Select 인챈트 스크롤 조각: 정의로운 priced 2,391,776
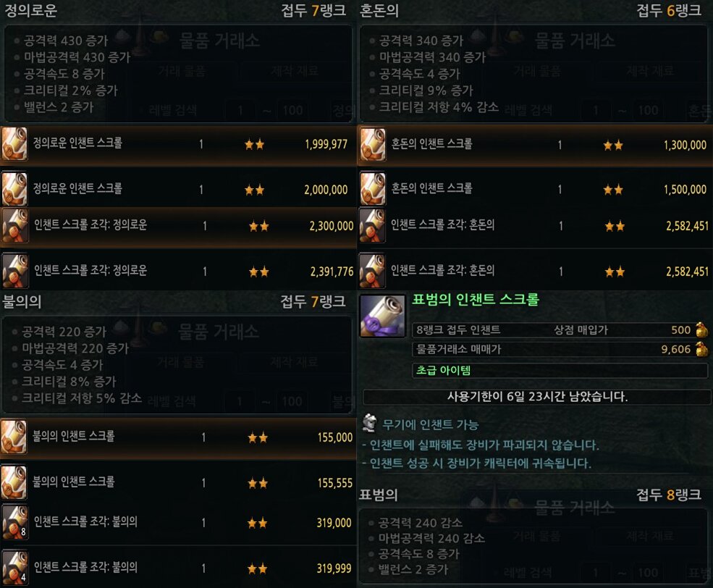713x588 pixels. coord(178,271)
